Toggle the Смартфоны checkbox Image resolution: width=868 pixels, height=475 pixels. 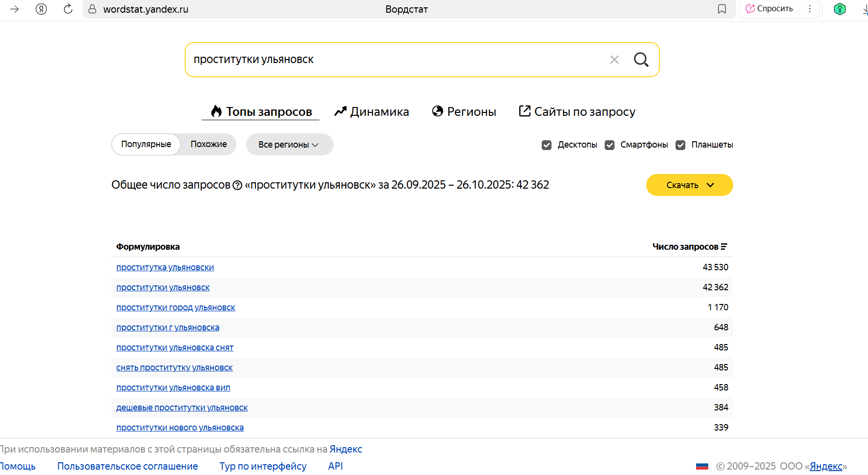(x=610, y=145)
